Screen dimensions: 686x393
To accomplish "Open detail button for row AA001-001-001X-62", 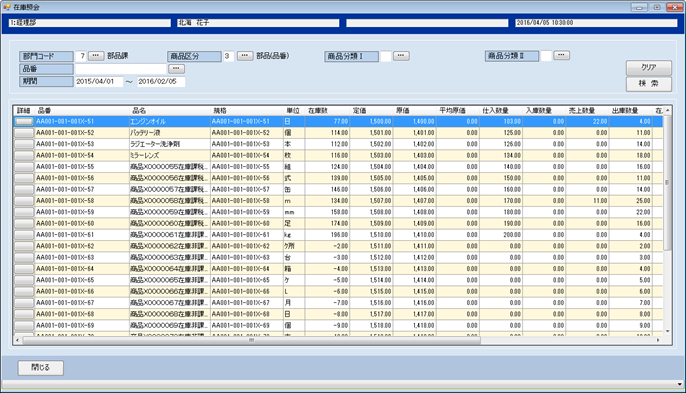I will click(x=24, y=246).
